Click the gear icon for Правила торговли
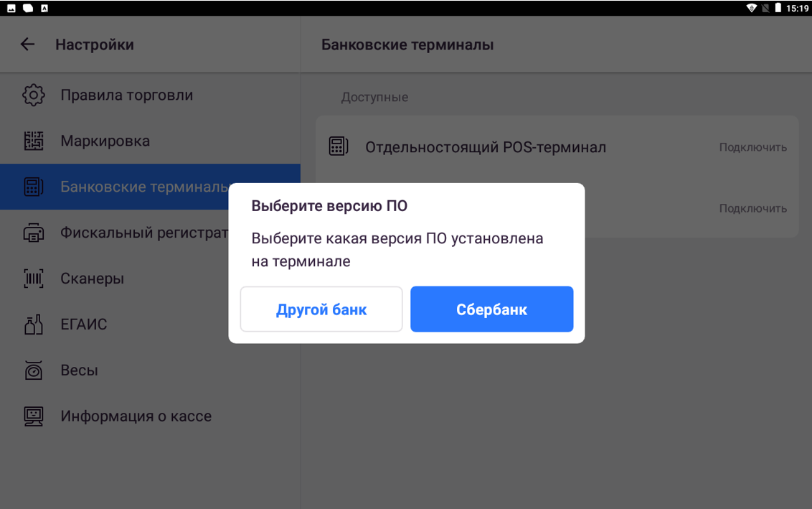Image resolution: width=812 pixels, height=509 pixels. [x=33, y=95]
